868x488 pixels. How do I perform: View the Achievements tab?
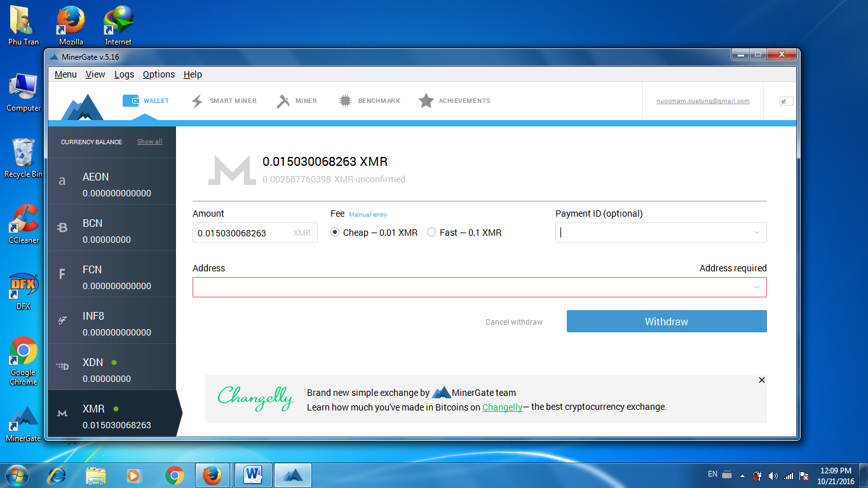454,100
